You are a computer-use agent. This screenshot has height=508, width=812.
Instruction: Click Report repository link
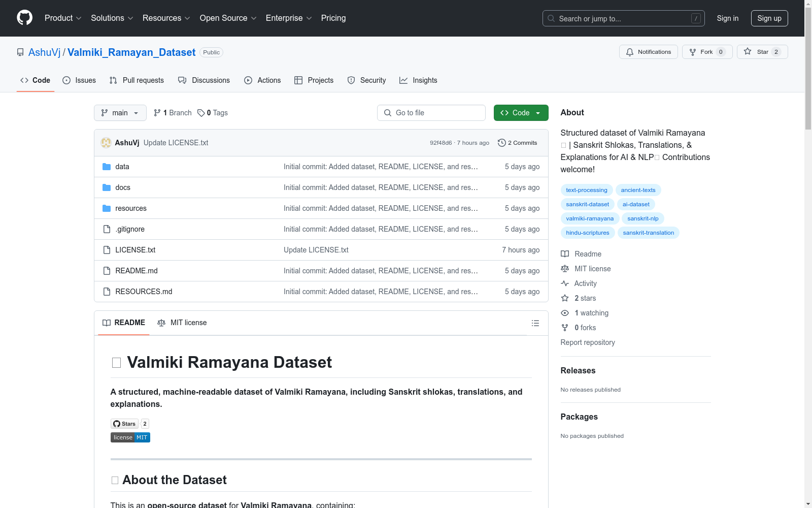coord(588,342)
